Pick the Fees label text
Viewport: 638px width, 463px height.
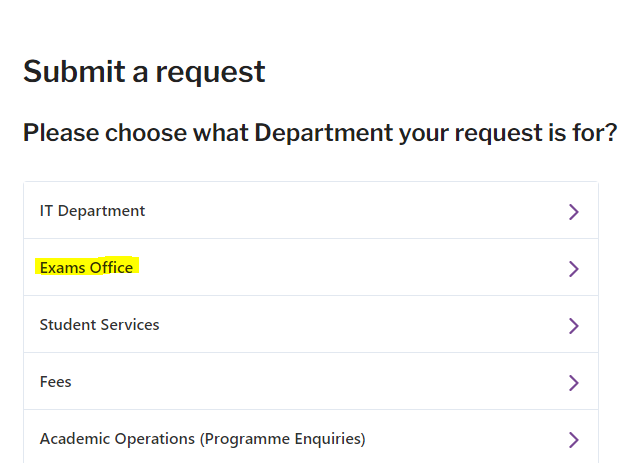[x=55, y=382]
